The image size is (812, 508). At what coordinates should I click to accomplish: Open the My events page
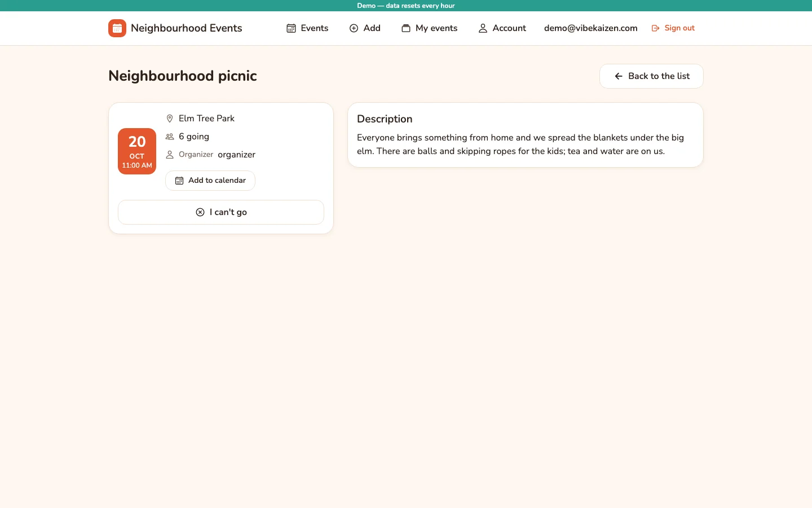coord(430,28)
